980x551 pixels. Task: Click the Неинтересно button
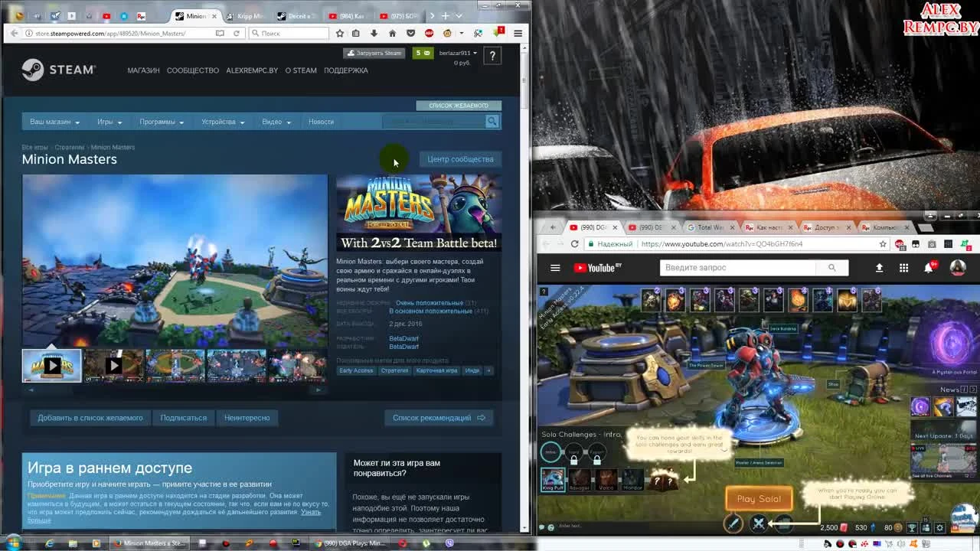tap(247, 418)
